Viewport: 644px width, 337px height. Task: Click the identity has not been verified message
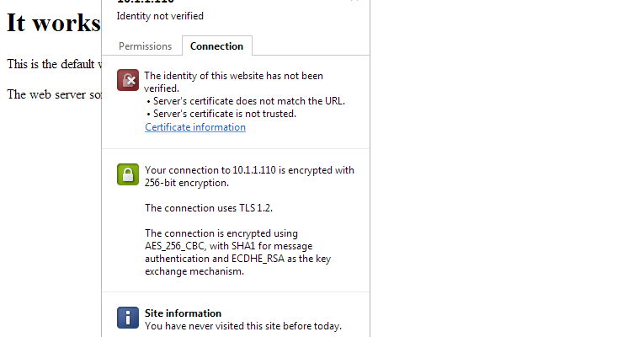click(233, 82)
